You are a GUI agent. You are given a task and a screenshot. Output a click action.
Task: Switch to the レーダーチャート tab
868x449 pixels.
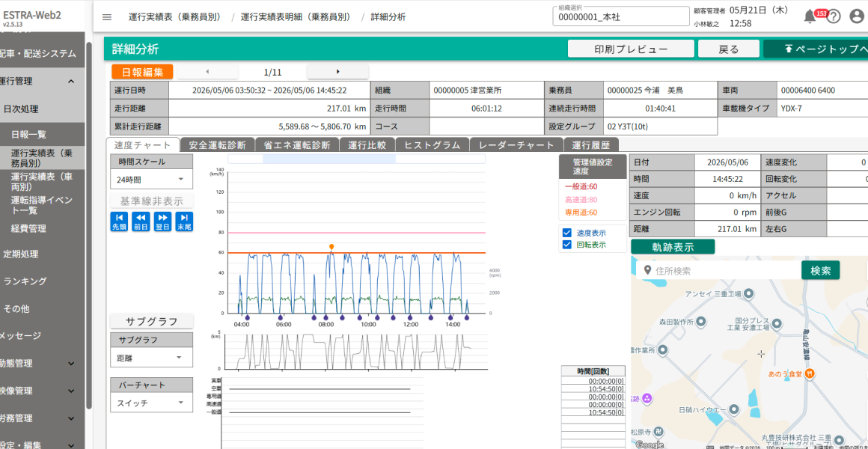(x=516, y=145)
